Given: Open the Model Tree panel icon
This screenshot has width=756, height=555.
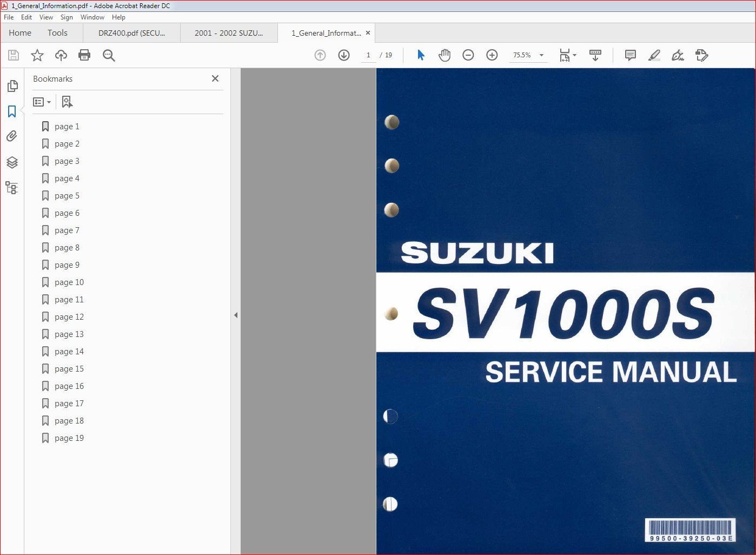Looking at the screenshot, I should [x=12, y=188].
